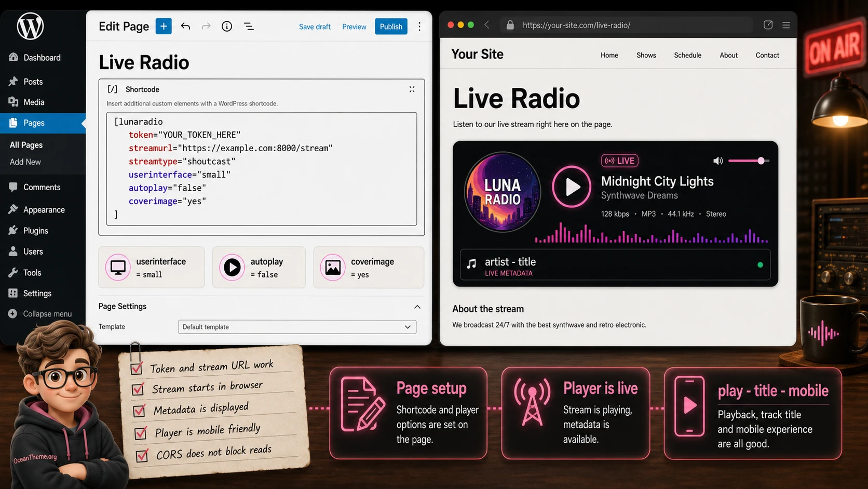868x489 pixels.
Task: Click the Publish button
Action: click(x=391, y=27)
